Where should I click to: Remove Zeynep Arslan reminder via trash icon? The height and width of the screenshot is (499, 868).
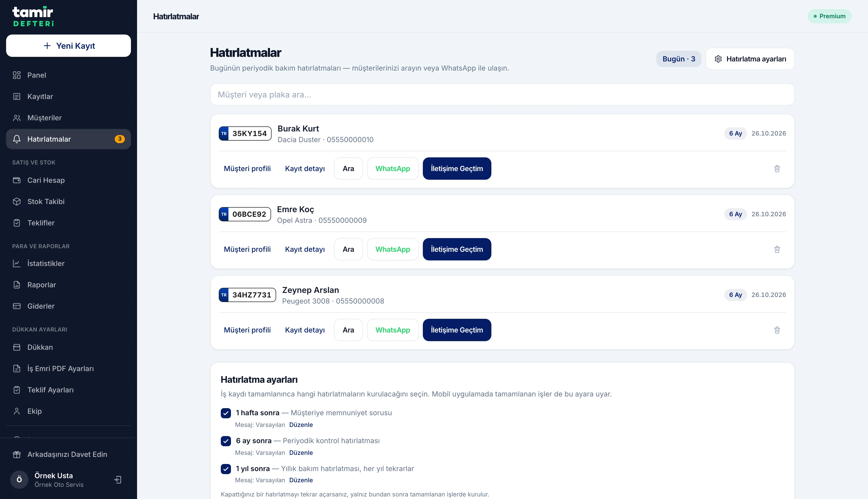click(x=777, y=330)
